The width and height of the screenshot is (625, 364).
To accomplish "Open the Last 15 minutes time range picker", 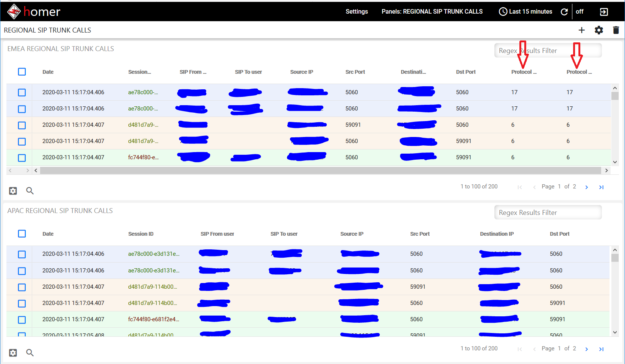I will click(x=525, y=11).
